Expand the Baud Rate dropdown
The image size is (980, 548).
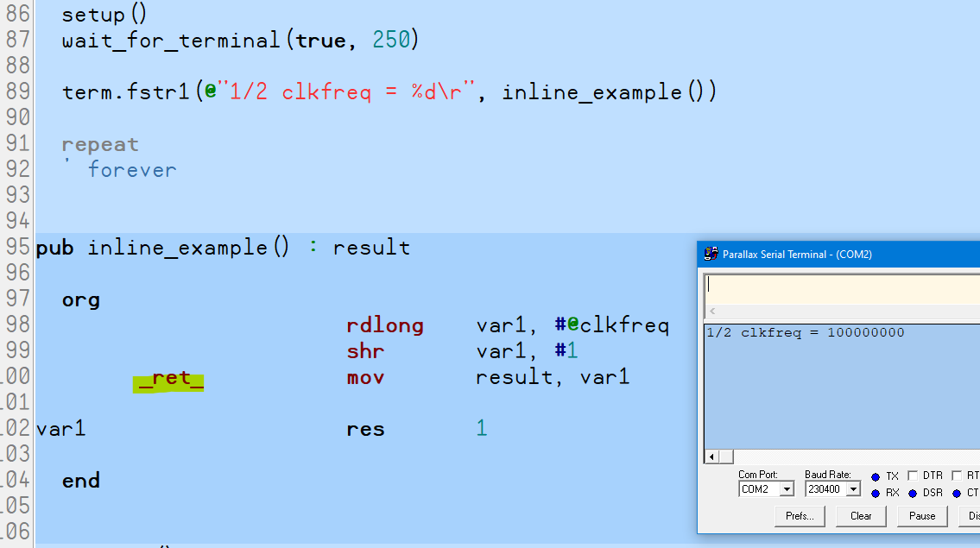coord(853,489)
